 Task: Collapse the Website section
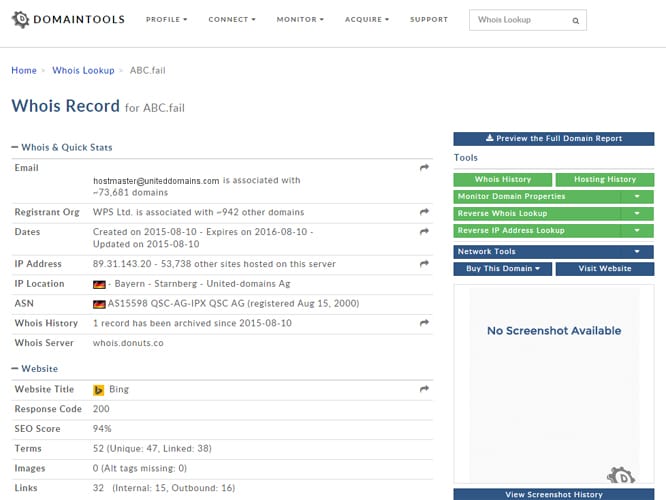point(15,368)
